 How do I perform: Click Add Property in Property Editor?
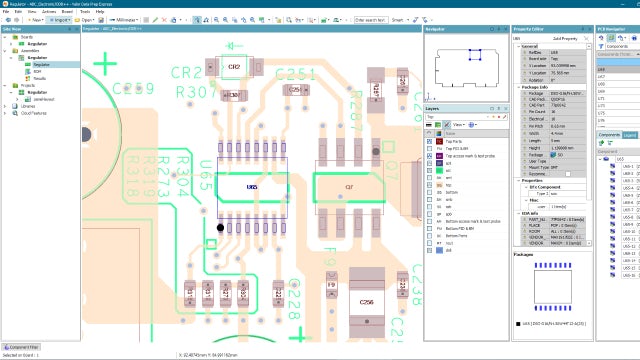tap(565, 38)
